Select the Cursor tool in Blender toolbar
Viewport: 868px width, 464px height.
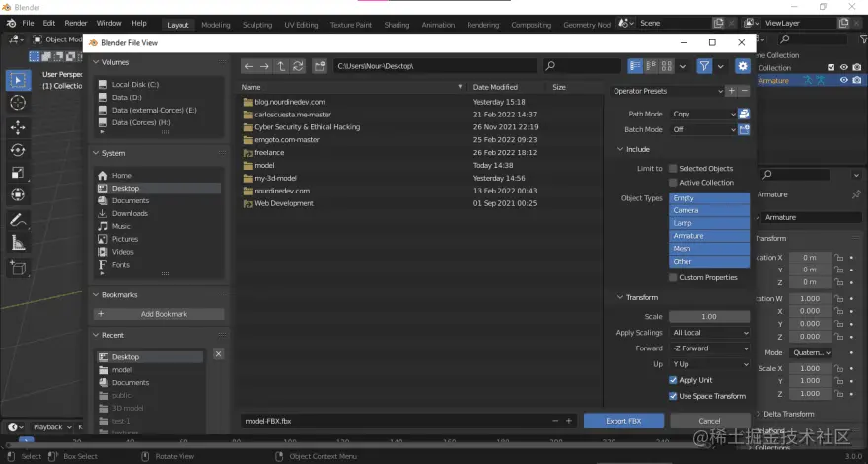tap(18, 103)
